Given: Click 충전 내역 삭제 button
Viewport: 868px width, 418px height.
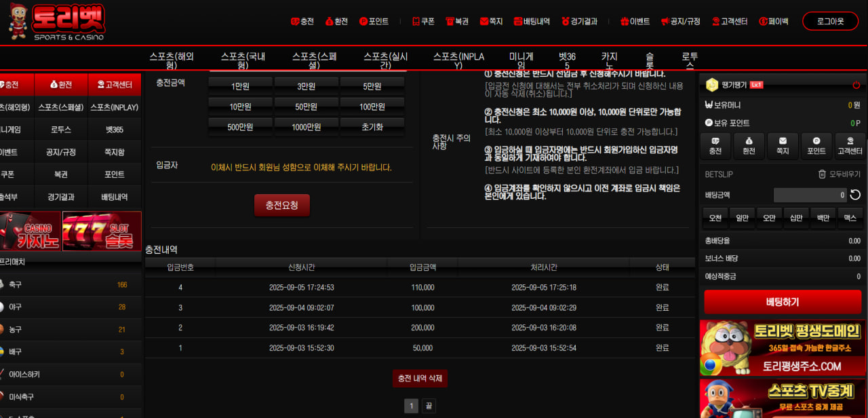Looking at the screenshot, I should pos(420,378).
